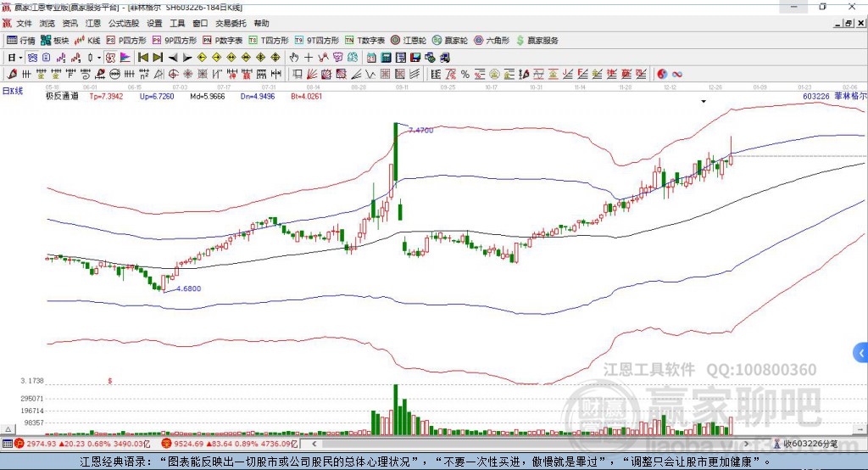Open the 窗口 menu

[x=200, y=23]
